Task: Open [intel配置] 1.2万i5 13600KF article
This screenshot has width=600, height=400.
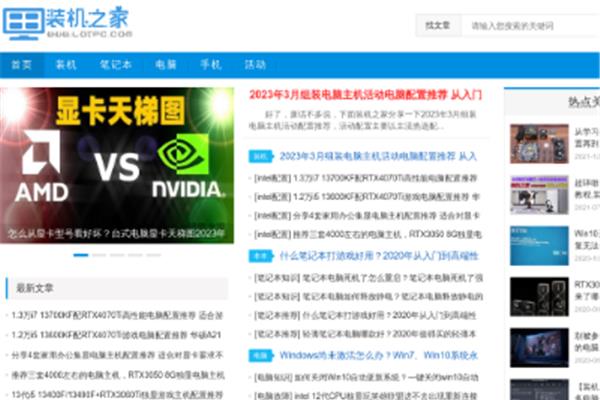Action: click(x=367, y=197)
